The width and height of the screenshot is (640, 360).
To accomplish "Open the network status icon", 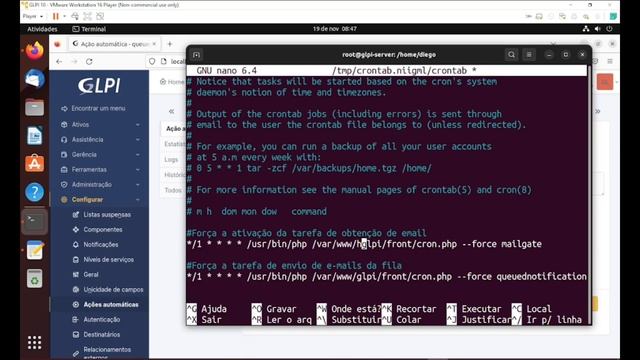I will (x=586, y=29).
